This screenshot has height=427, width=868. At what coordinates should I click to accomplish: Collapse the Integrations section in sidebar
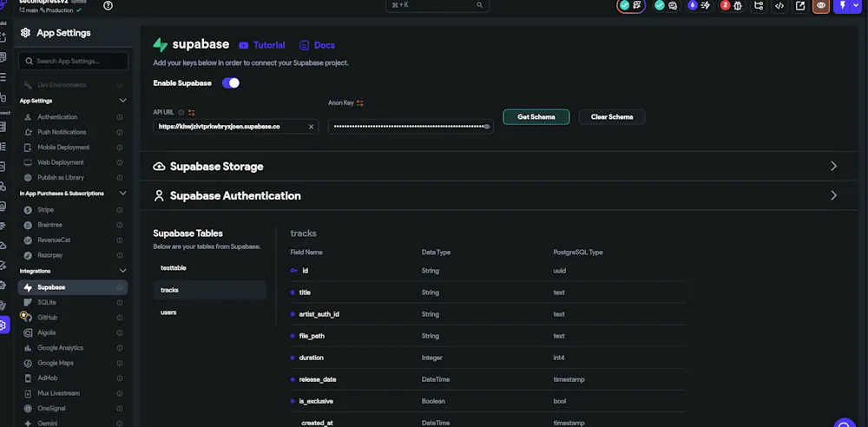[x=122, y=271]
